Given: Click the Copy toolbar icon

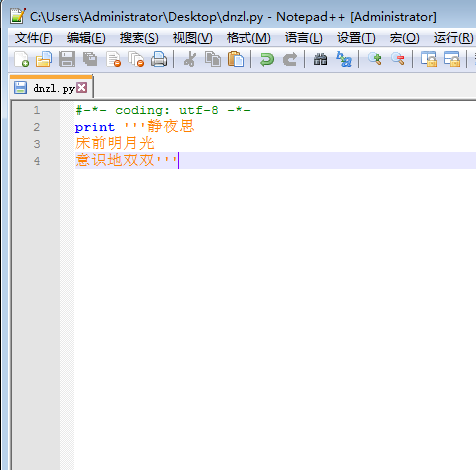Looking at the screenshot, I should pos(213,59).
